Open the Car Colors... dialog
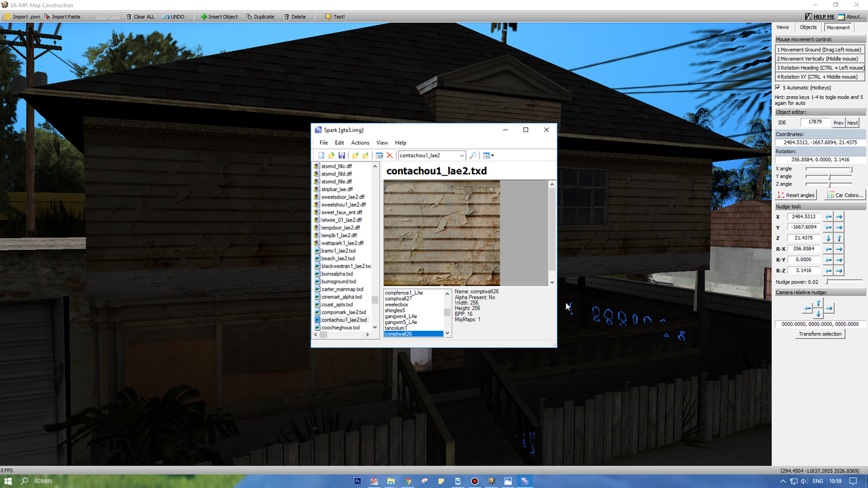This screenshot has width=868, height=488. [x=845, y=195]
